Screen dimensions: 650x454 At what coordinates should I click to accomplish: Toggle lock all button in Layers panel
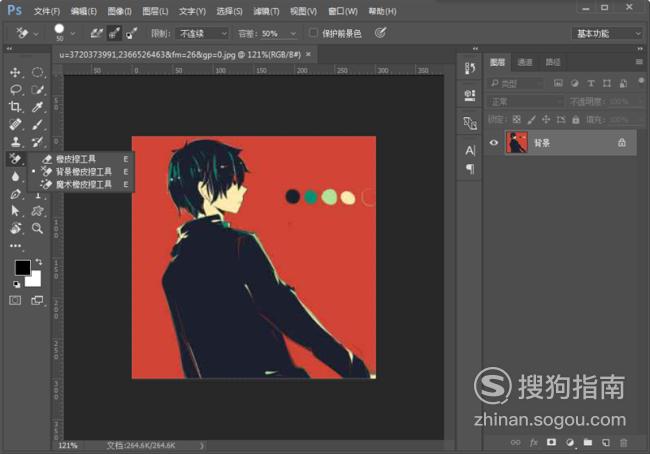point(576,120)
